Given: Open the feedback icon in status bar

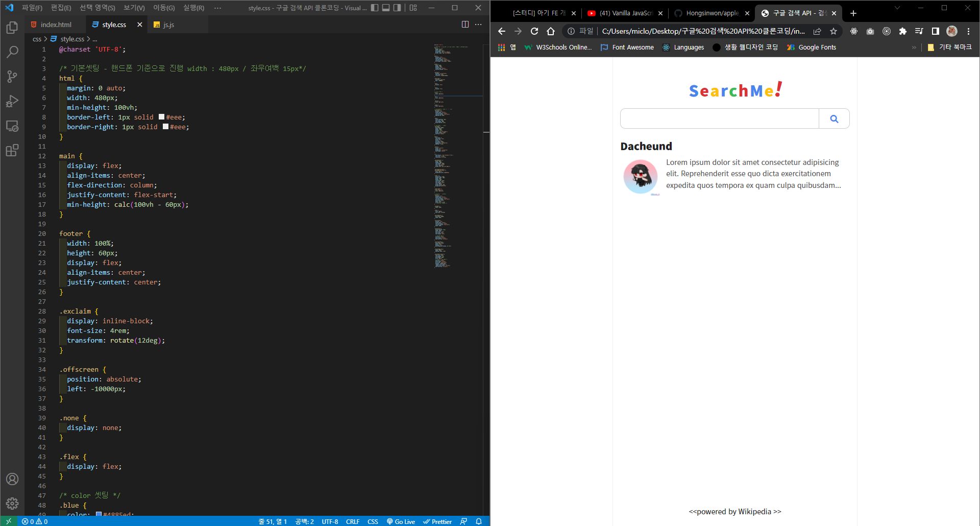Looking at the screenshot, I should [x=463, y=521].
